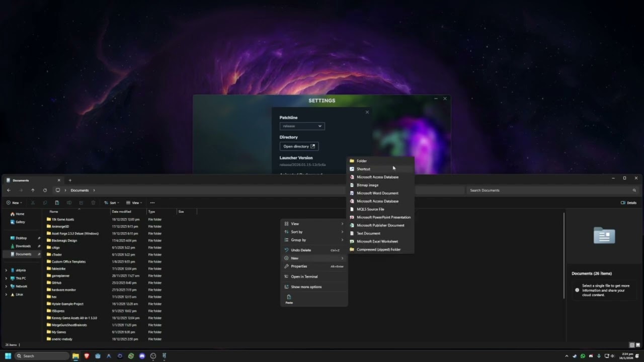Click Undo Delete in context menu
This screenshot has width=644, height=362.
coord(314,250)
